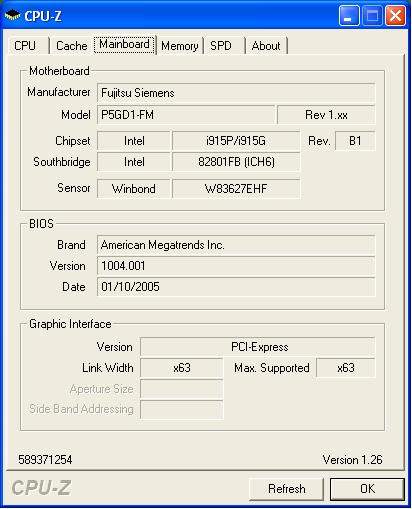The width and height of the screenshot is (412, 509).
Task: Click the empty Aperture Size field
Action: (x=182, y=389)
